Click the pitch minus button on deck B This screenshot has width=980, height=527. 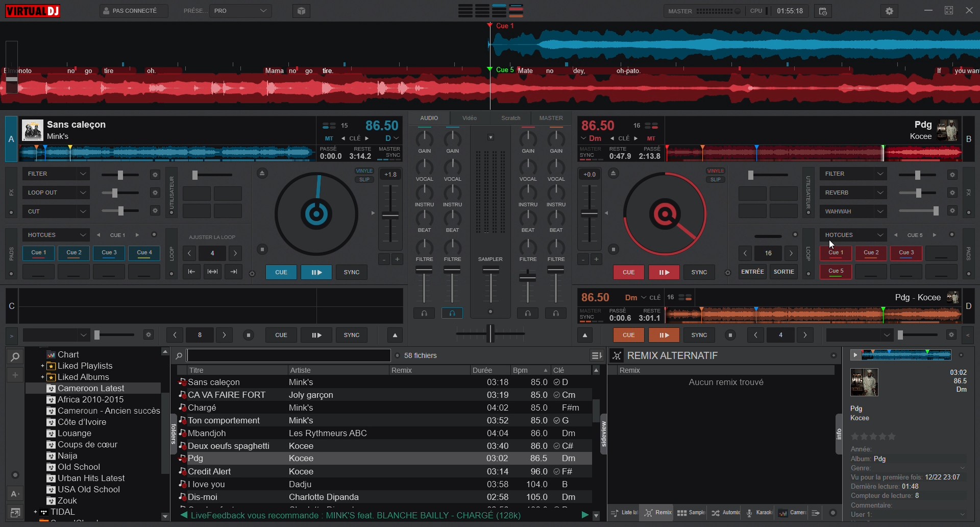pyautogui.click(x=583, y=259)
